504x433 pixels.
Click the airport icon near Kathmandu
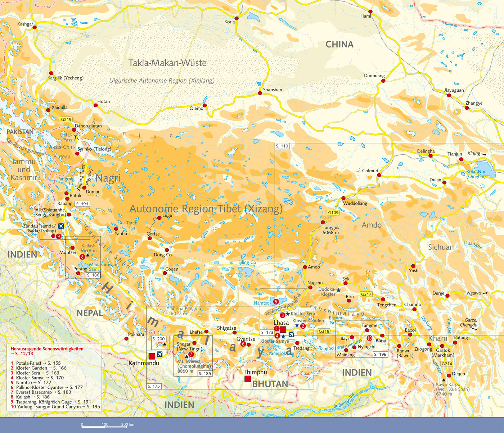(x=160, y=354)
